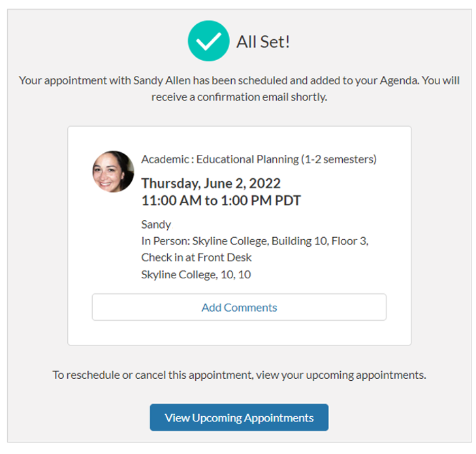Click the "receive a confirmation email shortly" line
Viewport: 476px width, 454px height.
(x=239, y=97)
